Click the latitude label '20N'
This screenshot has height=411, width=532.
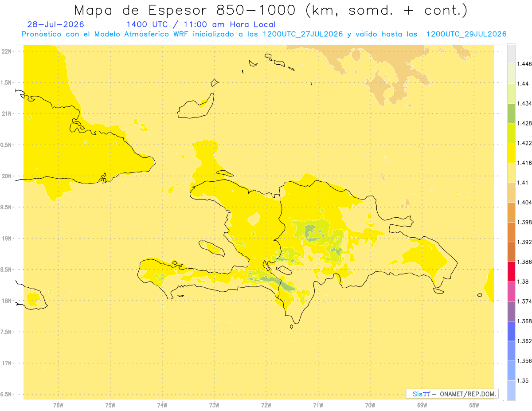coord(7,176)
